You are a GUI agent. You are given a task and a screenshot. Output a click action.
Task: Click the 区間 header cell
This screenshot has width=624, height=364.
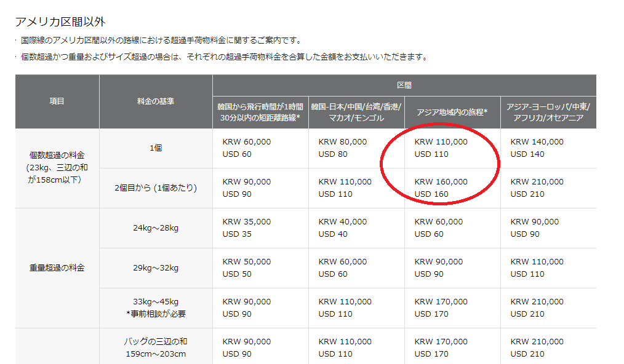pos(404,85)
